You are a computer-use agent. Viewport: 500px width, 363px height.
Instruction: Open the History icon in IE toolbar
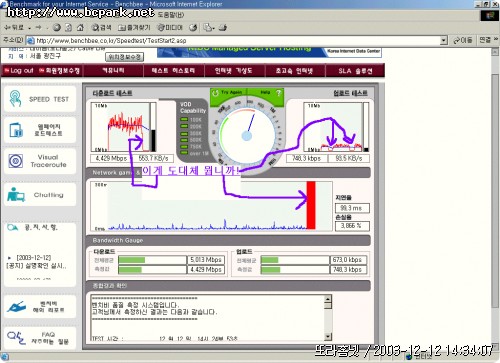[193, 28]
